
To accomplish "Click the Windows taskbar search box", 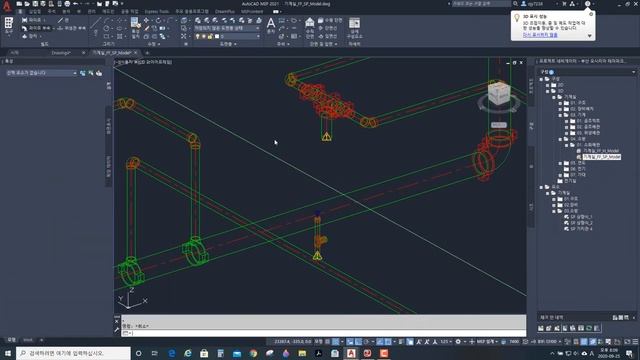I will tap(73, 353).
